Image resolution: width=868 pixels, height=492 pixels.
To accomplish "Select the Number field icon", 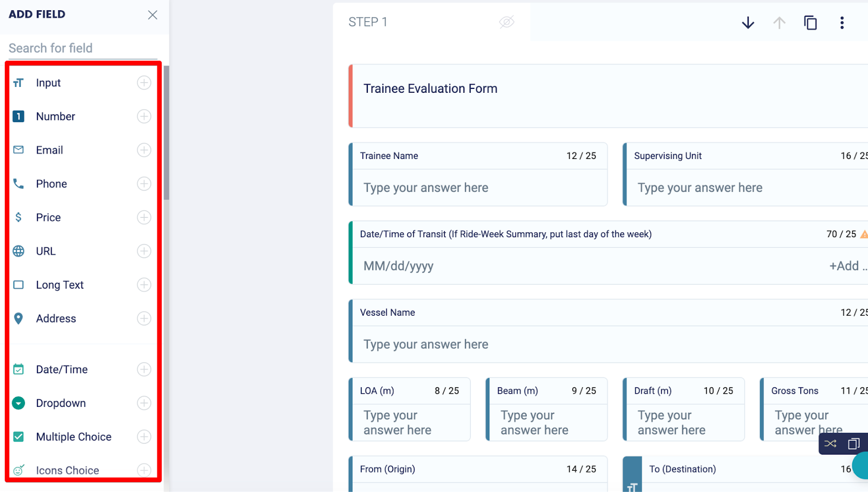I will (18, 116).
